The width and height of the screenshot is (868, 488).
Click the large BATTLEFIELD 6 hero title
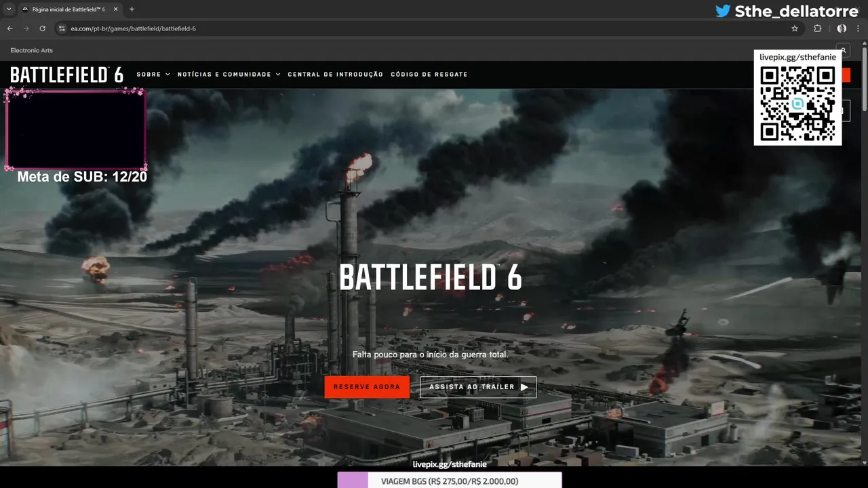431,277
